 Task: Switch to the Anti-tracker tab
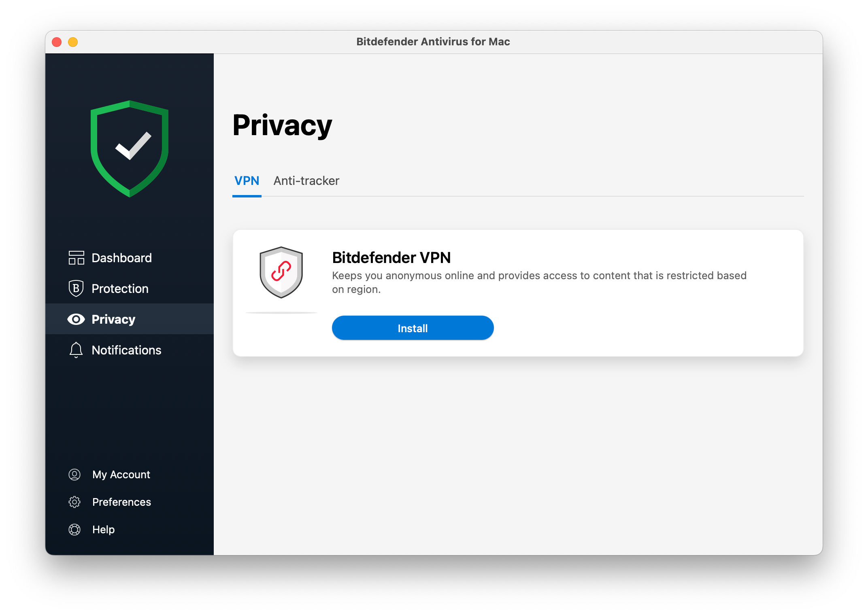pyautogui.click(x=306, y=181)
